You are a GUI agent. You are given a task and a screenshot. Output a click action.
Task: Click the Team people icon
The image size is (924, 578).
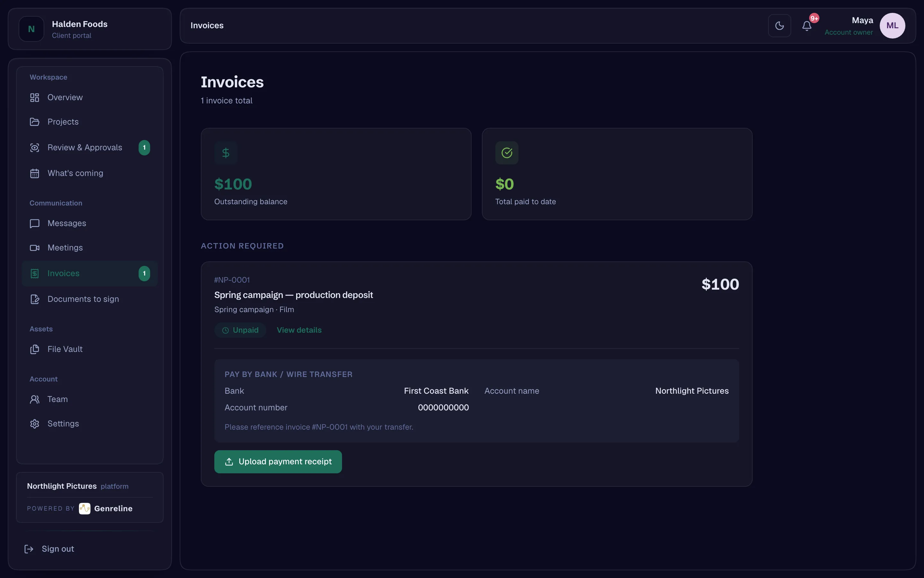pos(34,399)
